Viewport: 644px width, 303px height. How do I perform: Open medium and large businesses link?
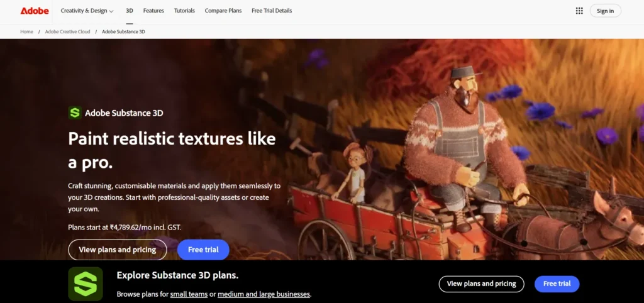(264, 294)
